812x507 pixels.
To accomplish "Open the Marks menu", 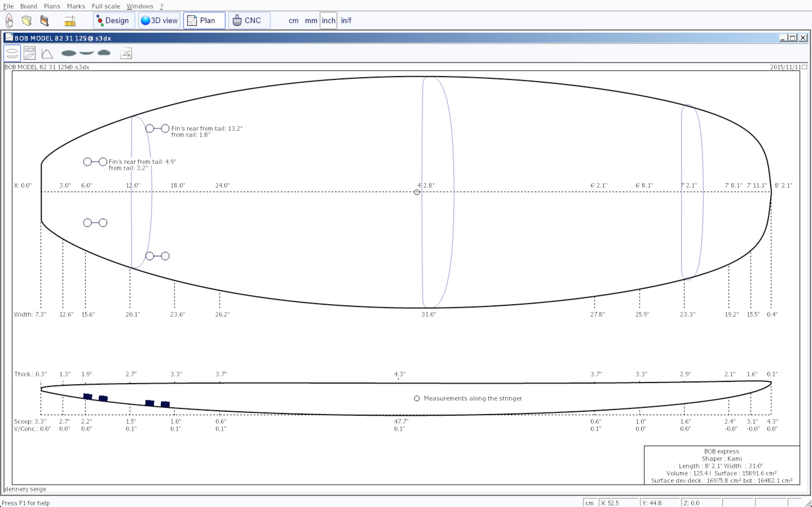I will coord(76,6).
